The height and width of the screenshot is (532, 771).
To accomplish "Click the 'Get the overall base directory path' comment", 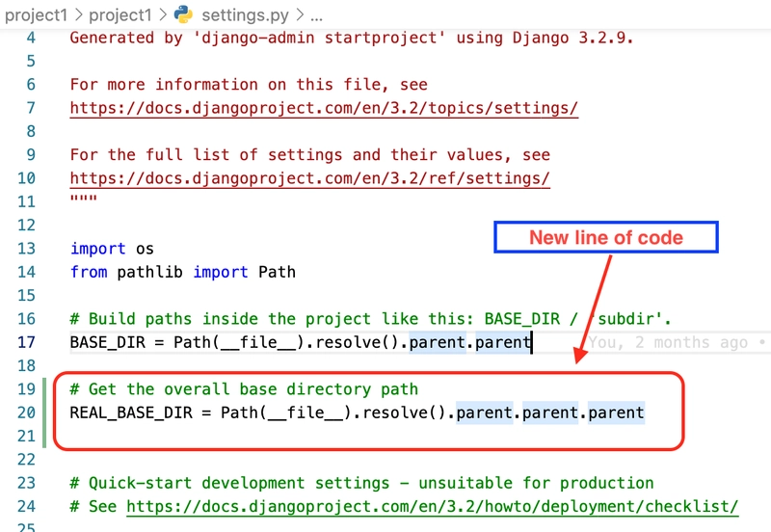I will (x=244, y=389).
